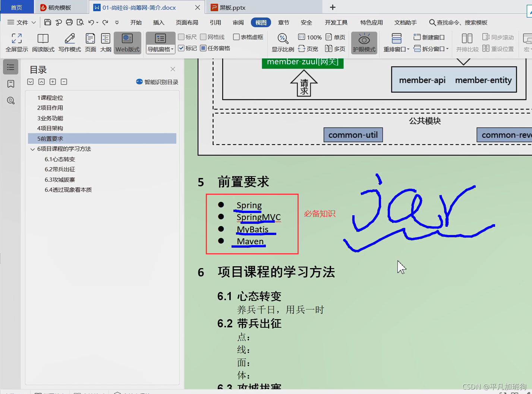Open the outline list sidebar icon

[10, 67]
